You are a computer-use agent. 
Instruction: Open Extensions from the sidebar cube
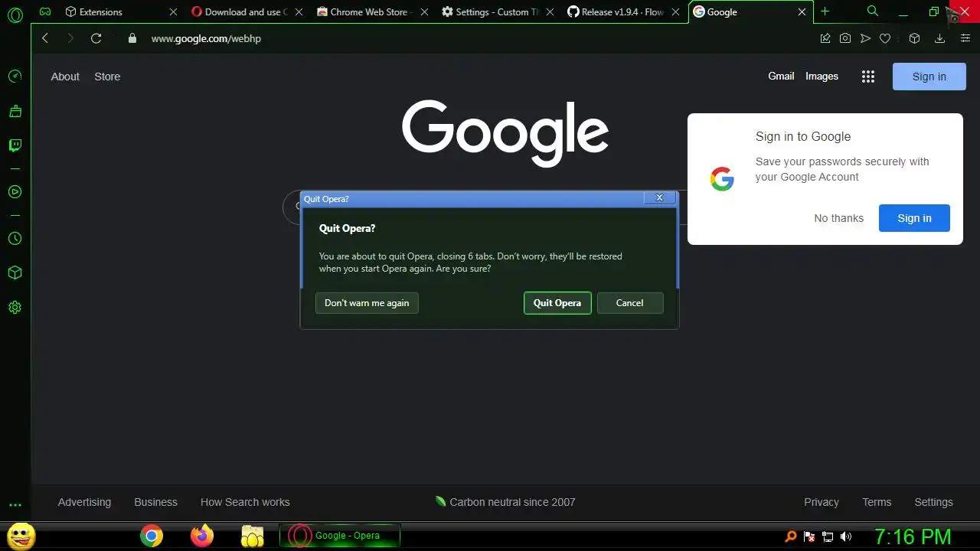coord(15,273)
